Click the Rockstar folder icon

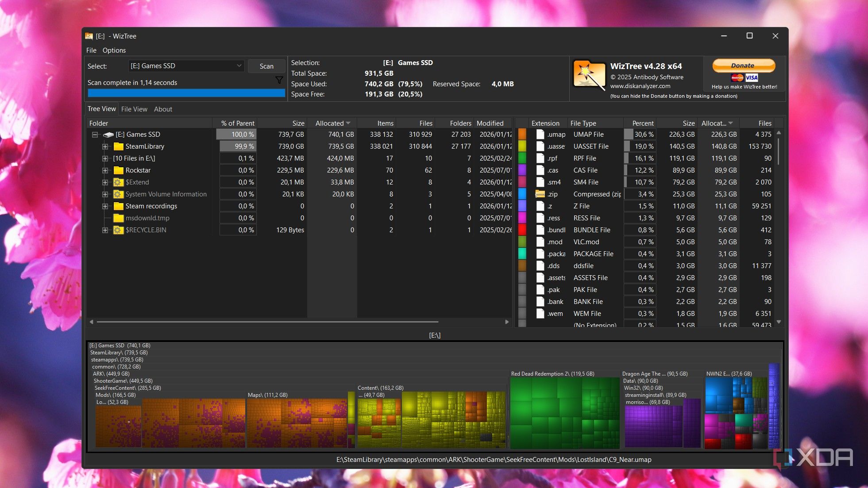point(118,170)
